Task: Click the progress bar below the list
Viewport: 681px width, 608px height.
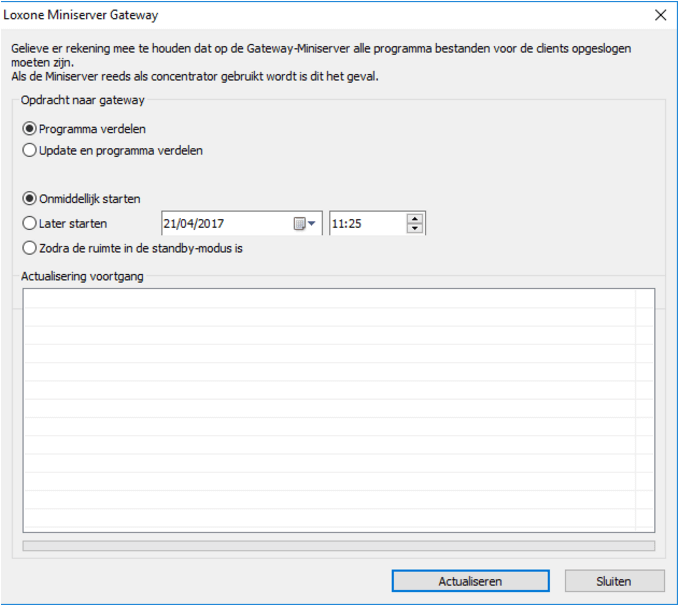Action: [338, 546]
